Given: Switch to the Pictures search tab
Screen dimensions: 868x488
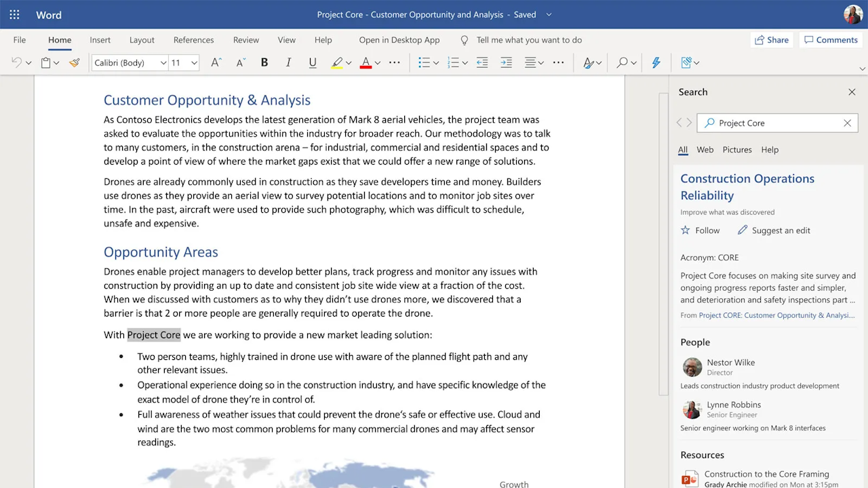Looking at the screenshot, I should point(736,150).
